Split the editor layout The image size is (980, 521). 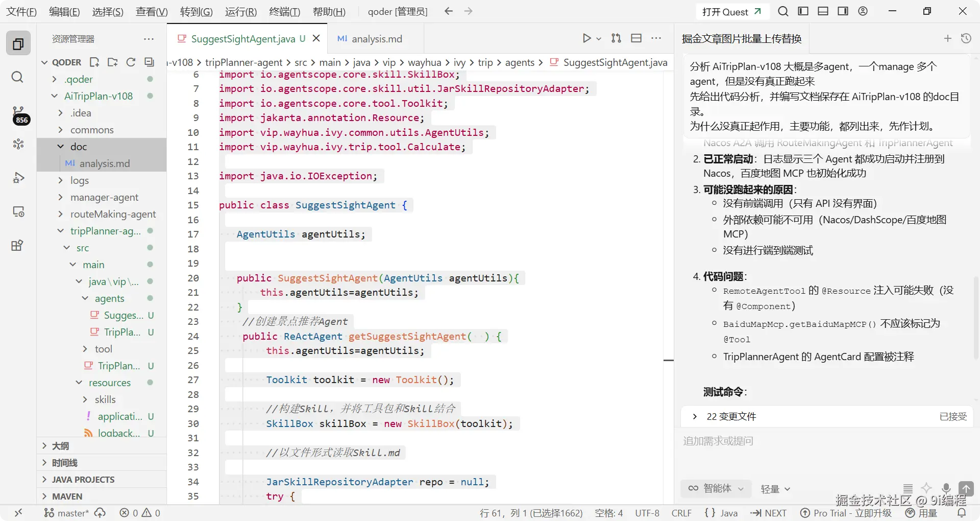[636, 38]
